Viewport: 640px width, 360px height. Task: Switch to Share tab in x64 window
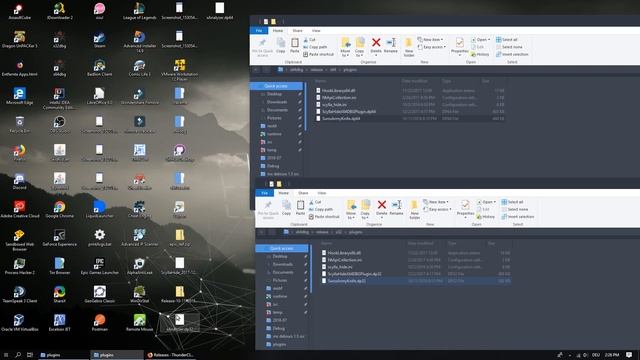(298, 31)
